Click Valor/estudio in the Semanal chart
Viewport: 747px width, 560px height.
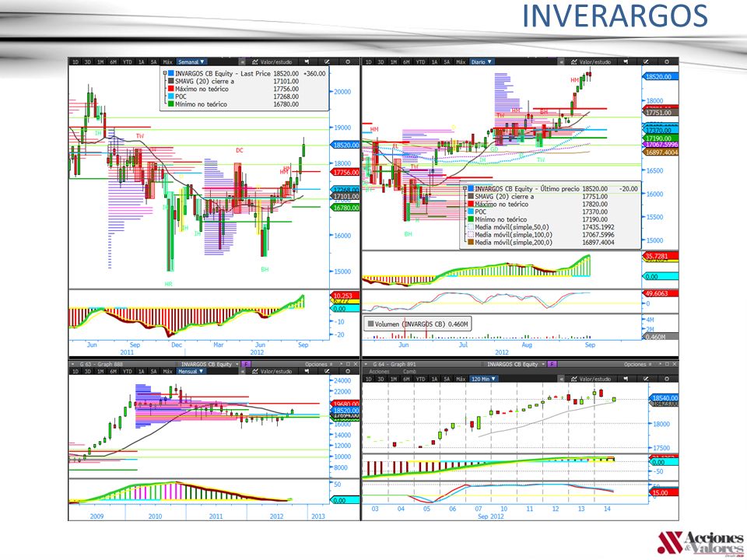(x=272, y=62)
